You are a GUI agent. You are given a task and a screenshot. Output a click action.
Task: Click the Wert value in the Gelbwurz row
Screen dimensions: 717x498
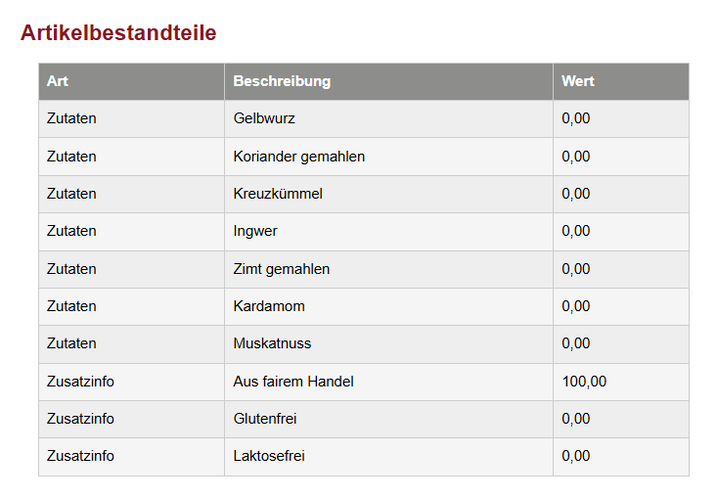(x=576, y=119)
